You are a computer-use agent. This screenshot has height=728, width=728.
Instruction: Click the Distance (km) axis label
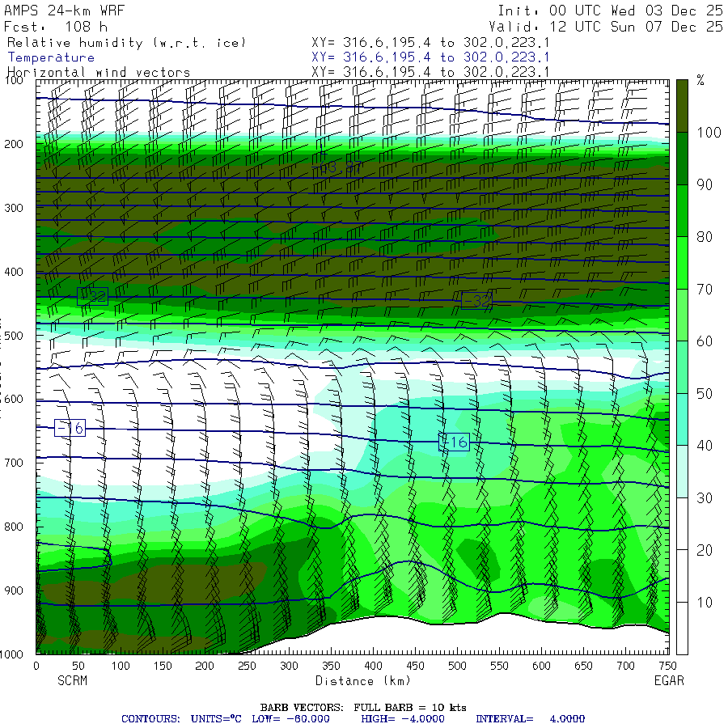click(x=363, y=681)
